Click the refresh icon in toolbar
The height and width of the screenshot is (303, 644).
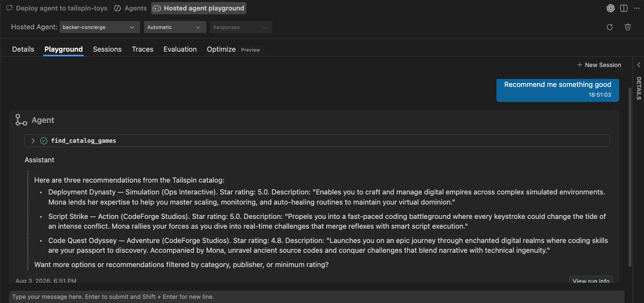pos(609,27)
